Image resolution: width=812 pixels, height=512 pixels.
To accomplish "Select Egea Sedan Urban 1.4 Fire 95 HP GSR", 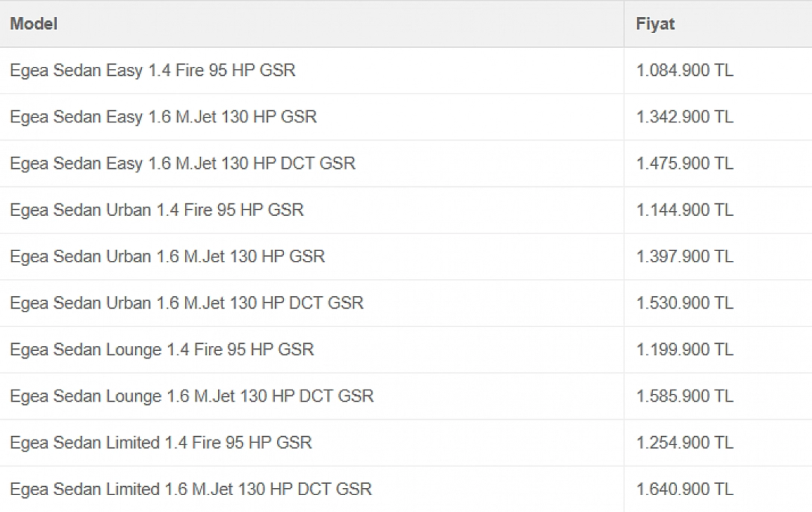I will point(157,210).
